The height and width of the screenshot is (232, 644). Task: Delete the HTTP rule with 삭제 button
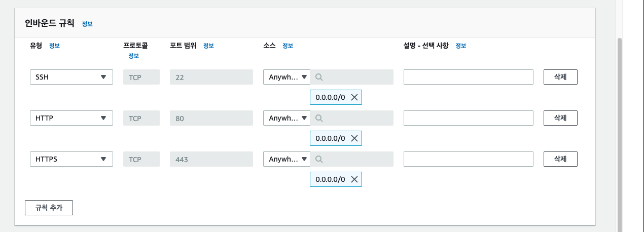click(x=560, y=118)
